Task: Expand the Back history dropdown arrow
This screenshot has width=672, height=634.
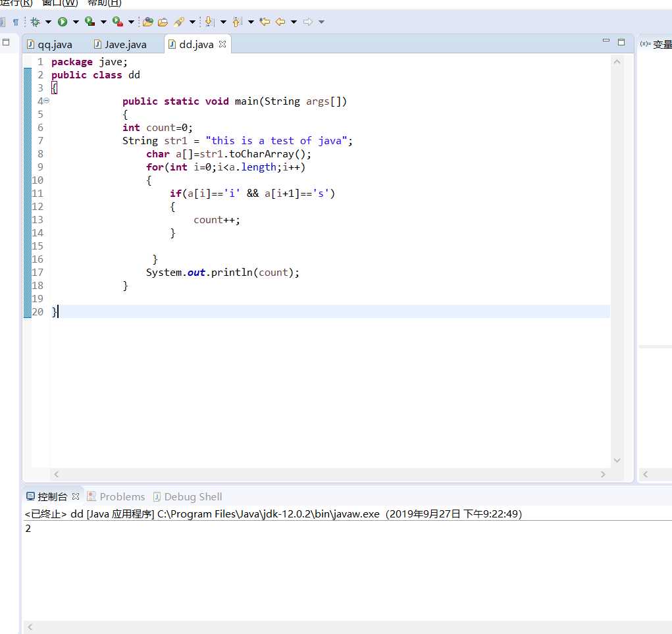Action: [294, 22]
